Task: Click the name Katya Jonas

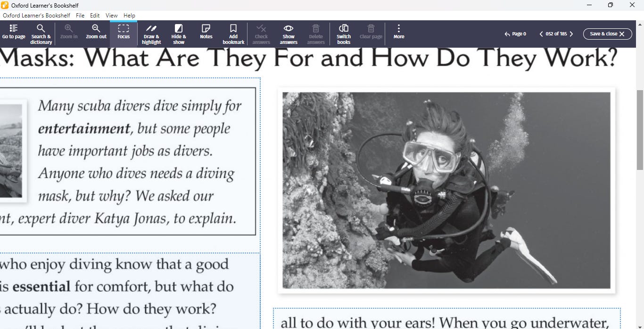Action: [132, 219]
